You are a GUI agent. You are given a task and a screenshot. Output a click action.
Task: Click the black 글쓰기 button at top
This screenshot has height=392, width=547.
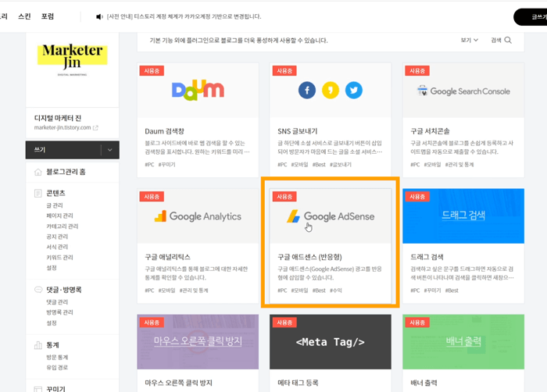point(531,16)
